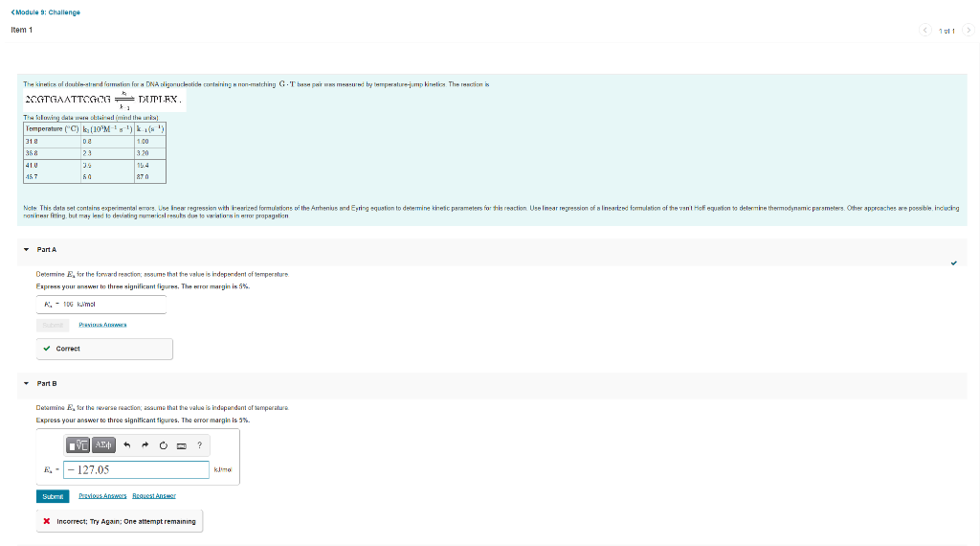This screenshot has width=980, height=546.
Task: Click the help question mark in answer toolbar
Action: point(199,445)
